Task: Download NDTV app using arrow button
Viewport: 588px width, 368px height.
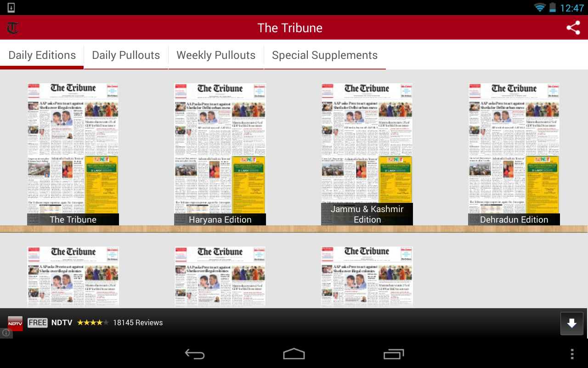Action: [x=572, y=323]
